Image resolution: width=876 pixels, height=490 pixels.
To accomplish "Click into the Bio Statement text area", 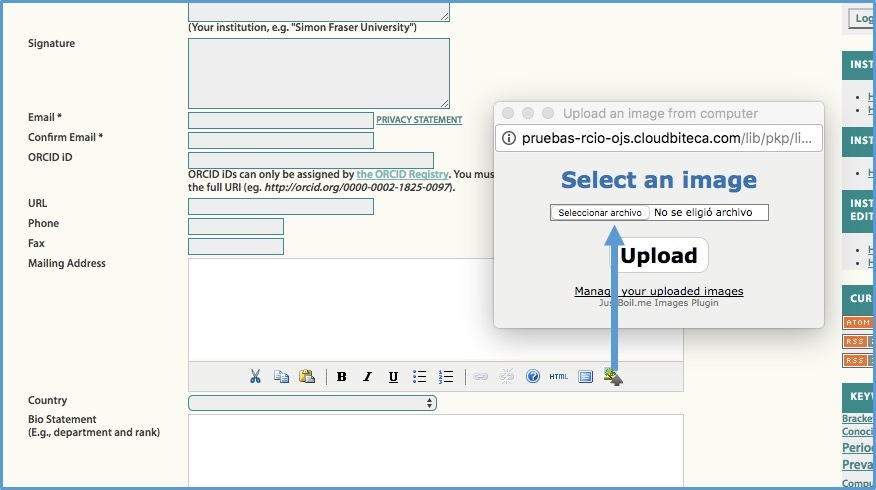I will (436, 450).
